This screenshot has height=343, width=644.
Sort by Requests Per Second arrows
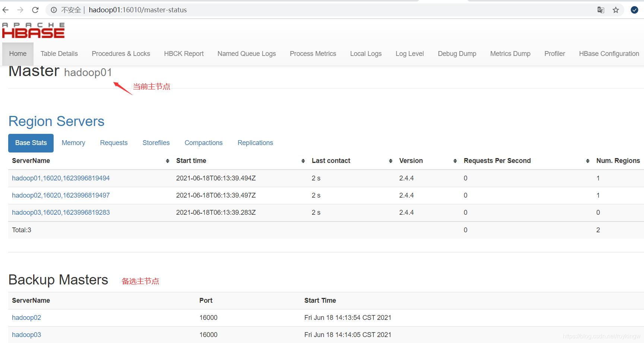(588, 161)
